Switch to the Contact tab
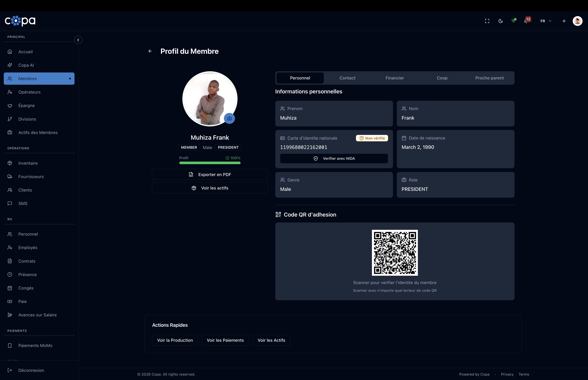This screenshot has width=588, height=380. point(347,78)
